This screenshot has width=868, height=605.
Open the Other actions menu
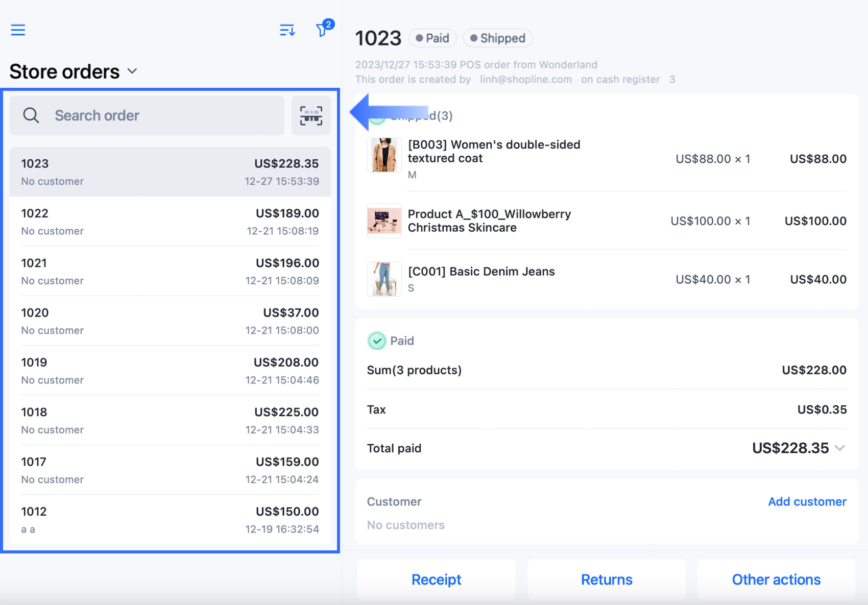pyautogui.click(x=776, y=579)
